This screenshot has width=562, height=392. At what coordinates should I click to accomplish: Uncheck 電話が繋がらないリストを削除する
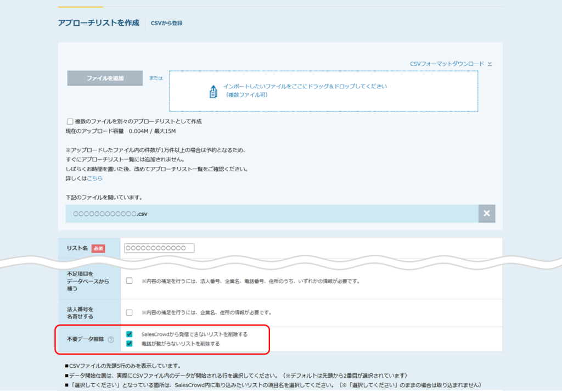pos(129,344)
